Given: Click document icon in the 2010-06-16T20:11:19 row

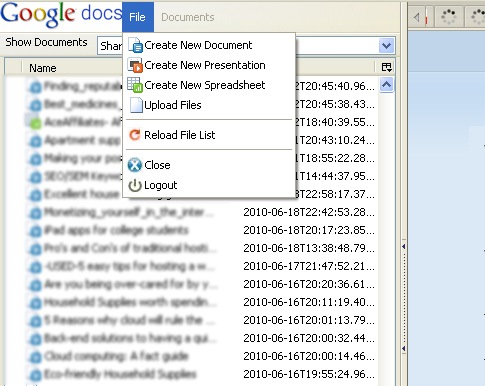Looking at the screenshot, I should [x=35, y=302].
